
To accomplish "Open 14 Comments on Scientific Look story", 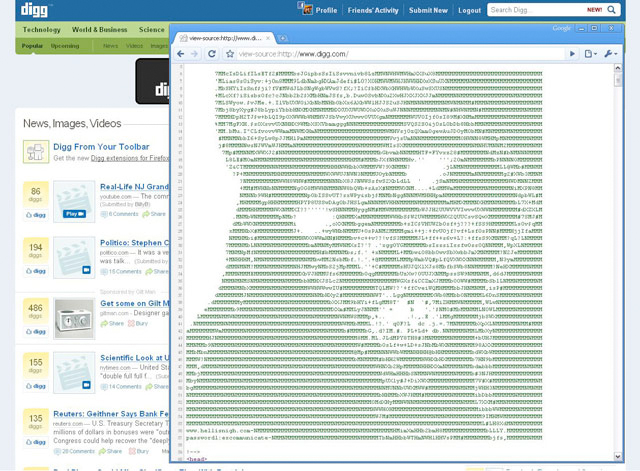I will coord(121,387).
